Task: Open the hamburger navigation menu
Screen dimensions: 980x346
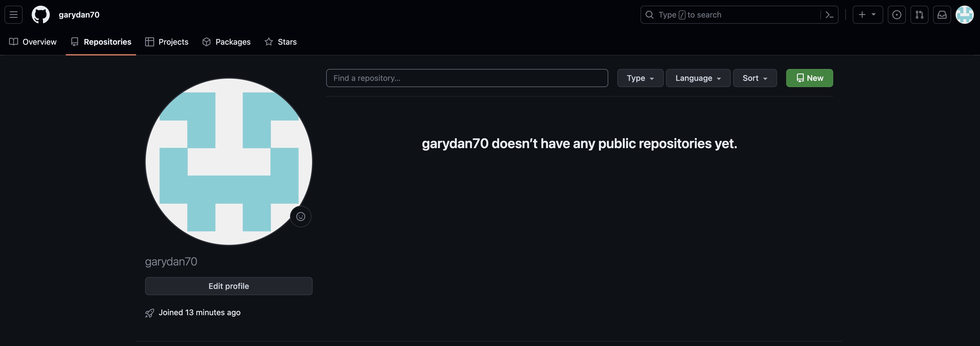Action: [14, 14]
